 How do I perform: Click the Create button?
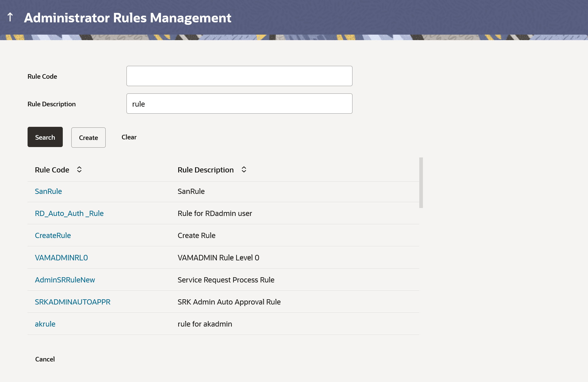[x=88, y=137]
